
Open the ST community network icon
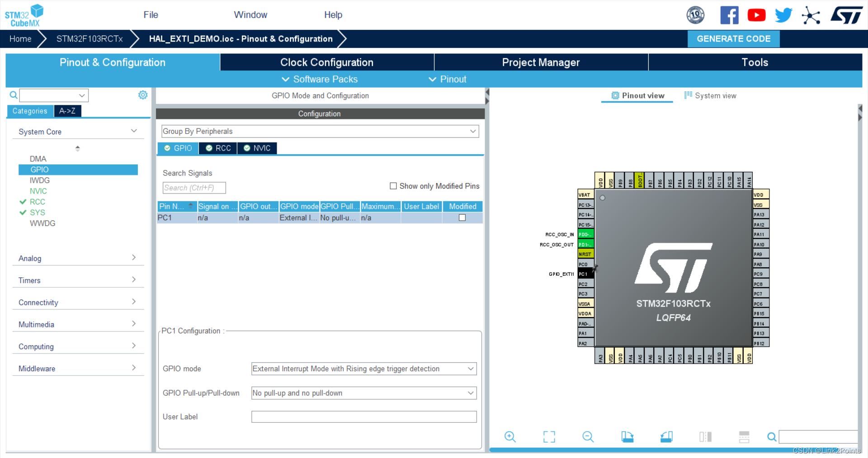(811, 15)
